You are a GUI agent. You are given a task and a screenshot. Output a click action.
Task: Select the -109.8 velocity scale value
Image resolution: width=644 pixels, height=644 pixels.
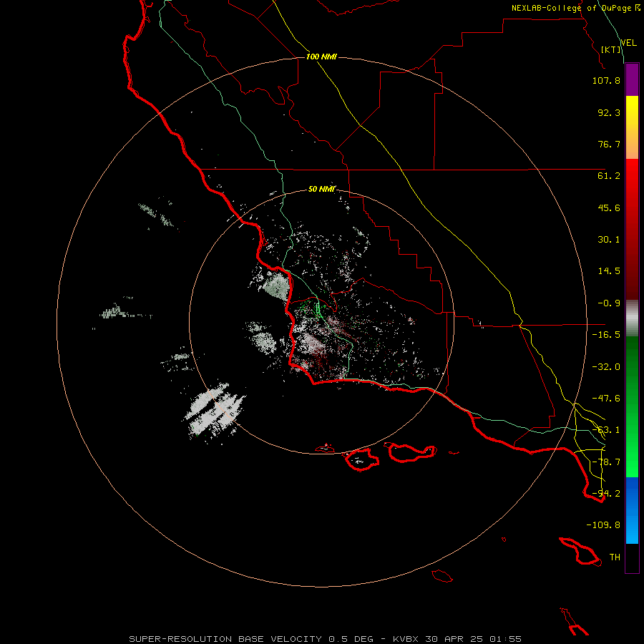[603, 525]
